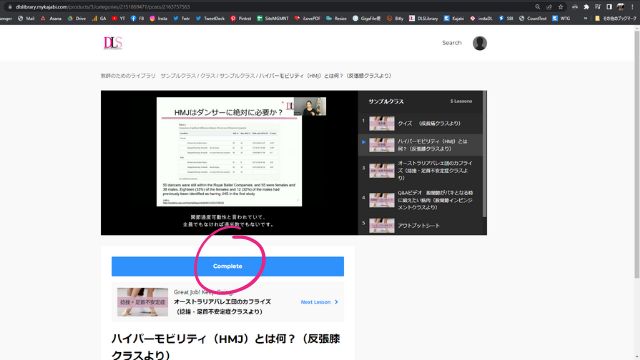Expand the hidden bookmarks overflow chevron
The width and height of the screenshot is (640, 360).
pos(585,18)
